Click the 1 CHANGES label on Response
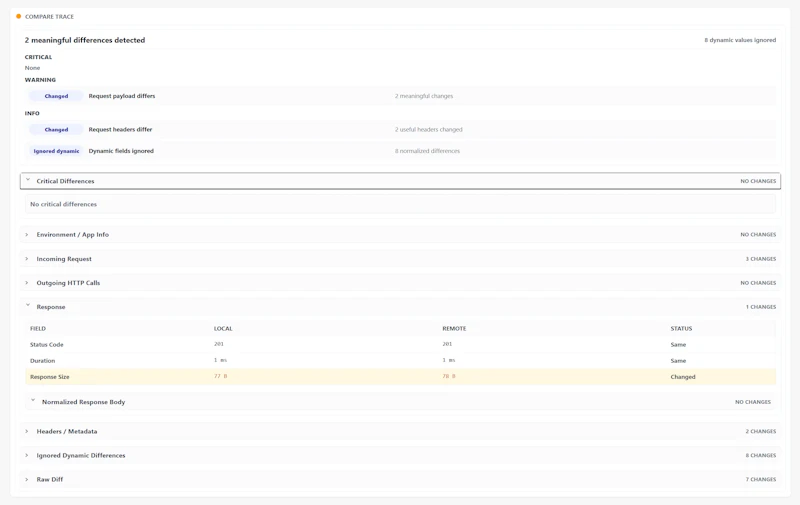The height and width of the screenshot is (505, 800). click(761, 307)
